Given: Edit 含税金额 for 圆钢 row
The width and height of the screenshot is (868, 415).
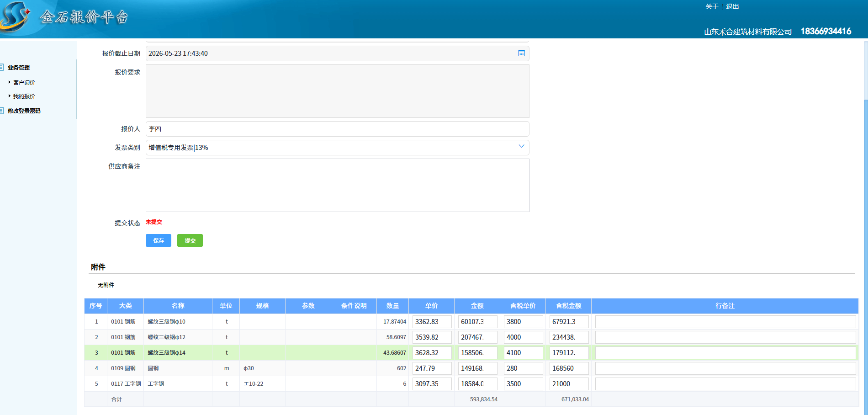Looking at the screenshot, I should 569,368.
